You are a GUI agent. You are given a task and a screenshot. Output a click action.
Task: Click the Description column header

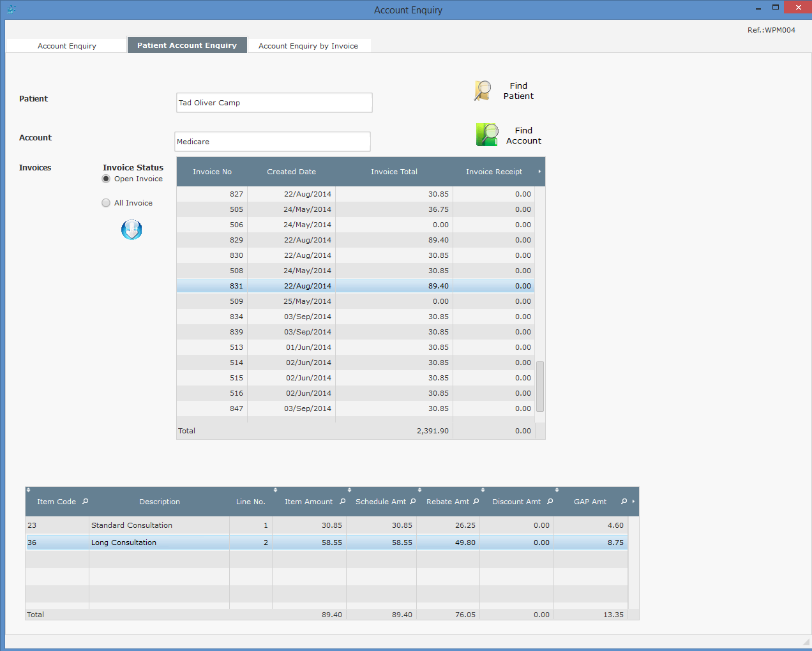point(160,502)
